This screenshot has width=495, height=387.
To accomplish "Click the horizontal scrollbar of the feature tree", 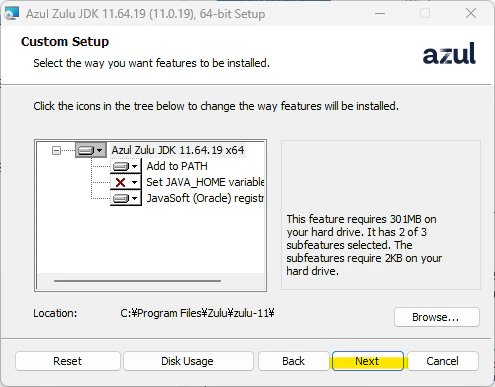I will (x=137, y=281).
